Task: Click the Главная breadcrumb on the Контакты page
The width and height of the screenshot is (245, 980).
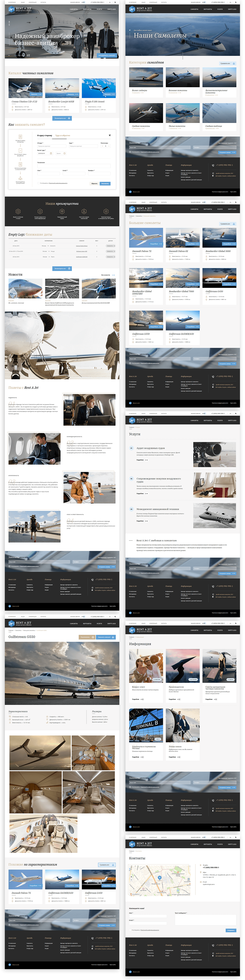Action: [x=132, y=851]
